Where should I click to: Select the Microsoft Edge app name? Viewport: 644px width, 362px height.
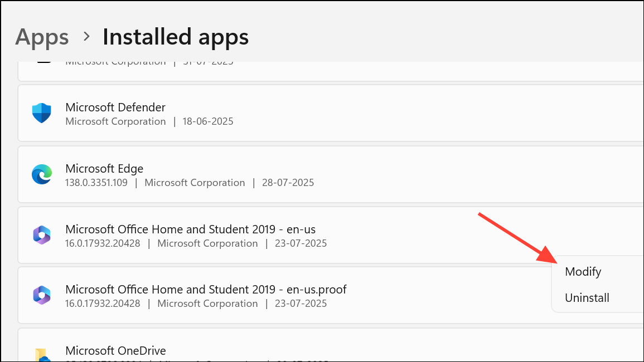pyautogui.click(x=104, y=168)
